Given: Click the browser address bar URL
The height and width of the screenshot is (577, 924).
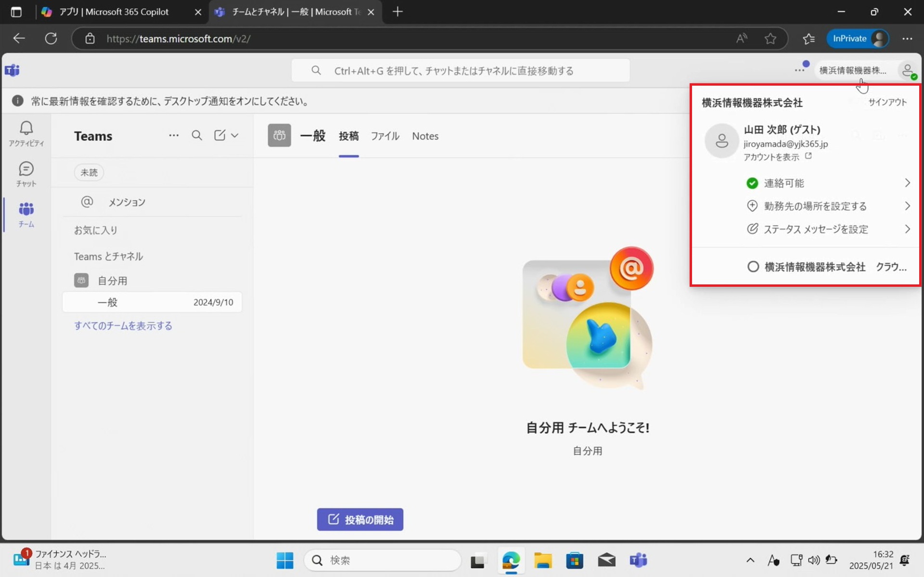Looking at the screenshot, I should coord(179,38).
